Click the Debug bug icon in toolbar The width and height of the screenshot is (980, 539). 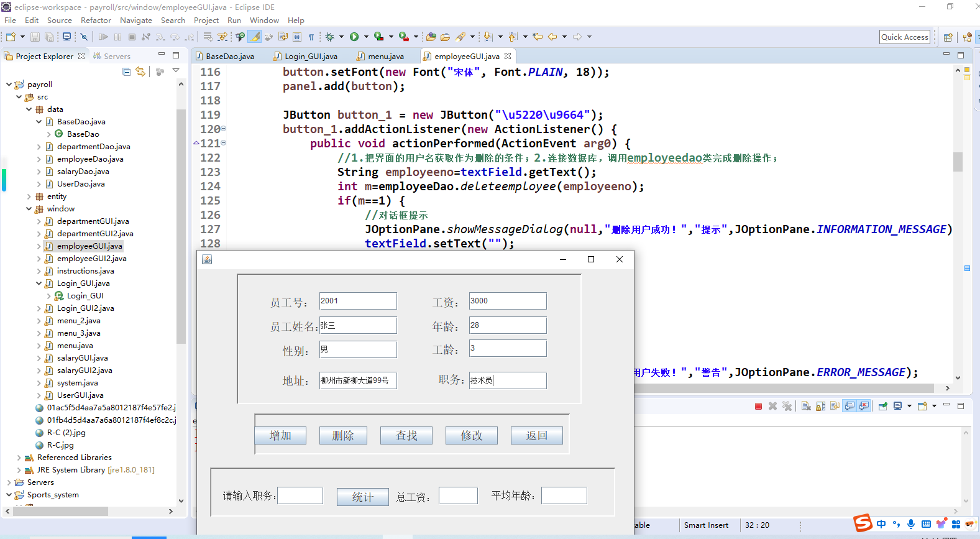pos(329,37)
